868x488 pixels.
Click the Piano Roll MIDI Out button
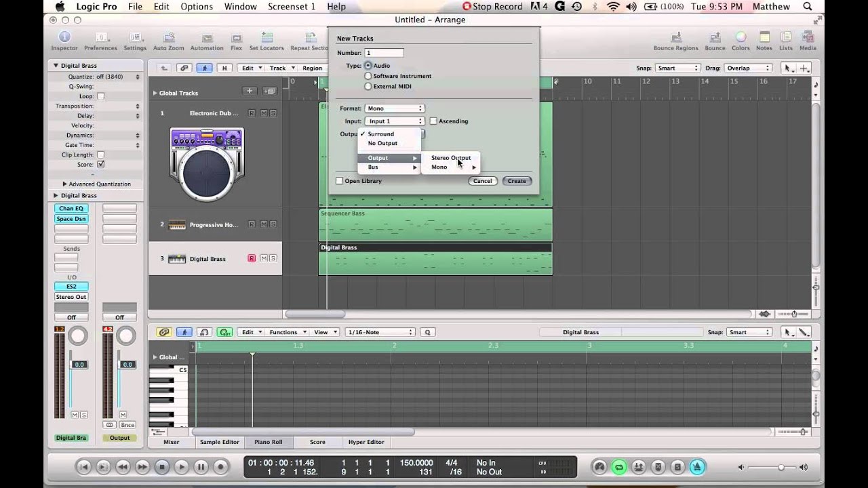[224, 332]
